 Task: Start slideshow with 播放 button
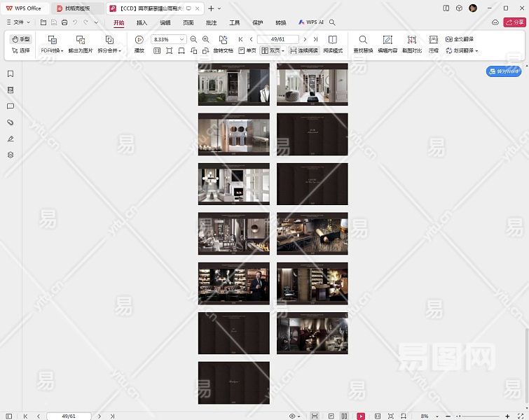(x=139, y=40)
